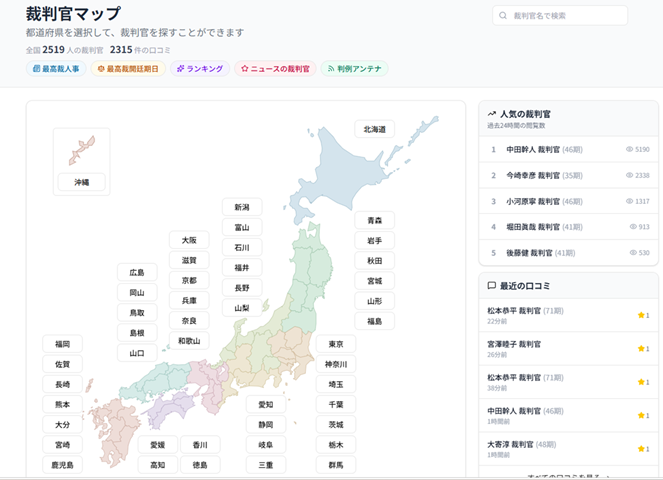The width and height of the screenshot is (663, 480).
Task: Select the 山形 prefecture button
Action: (x=375, y=301)
